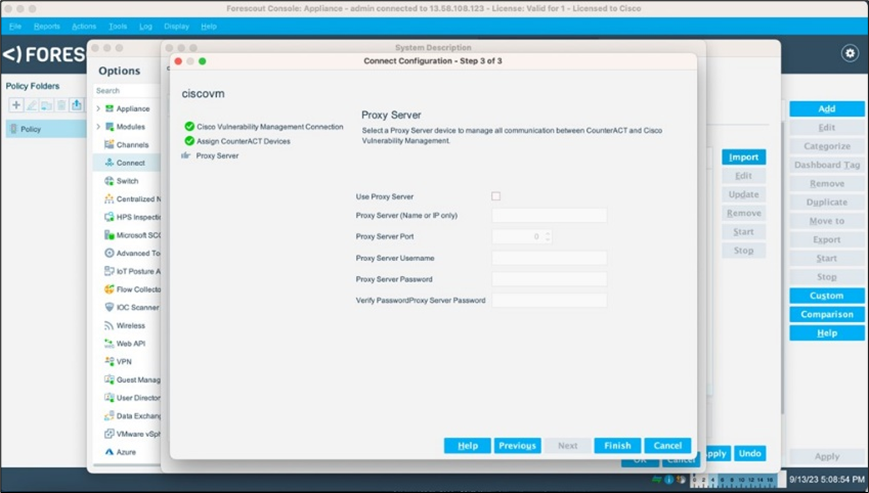Click the IOC Scanner icon
The height and width of the screenshot is (493, 869).
[x=109, y=307]
